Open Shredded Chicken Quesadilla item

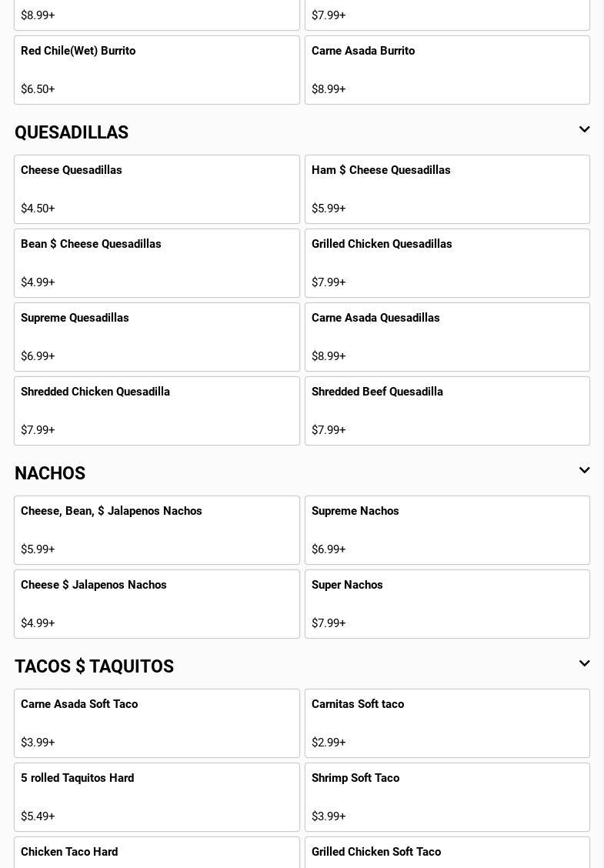point(156,411)
